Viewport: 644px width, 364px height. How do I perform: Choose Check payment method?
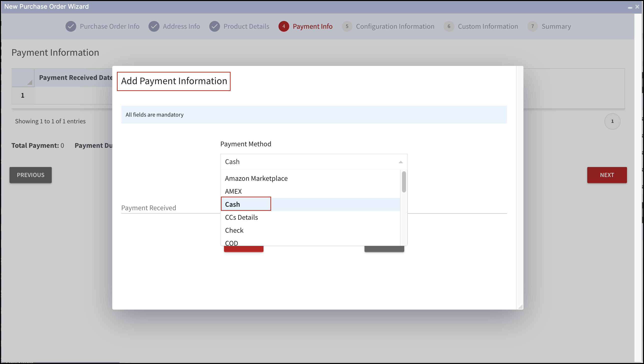(x=310, y=230)
